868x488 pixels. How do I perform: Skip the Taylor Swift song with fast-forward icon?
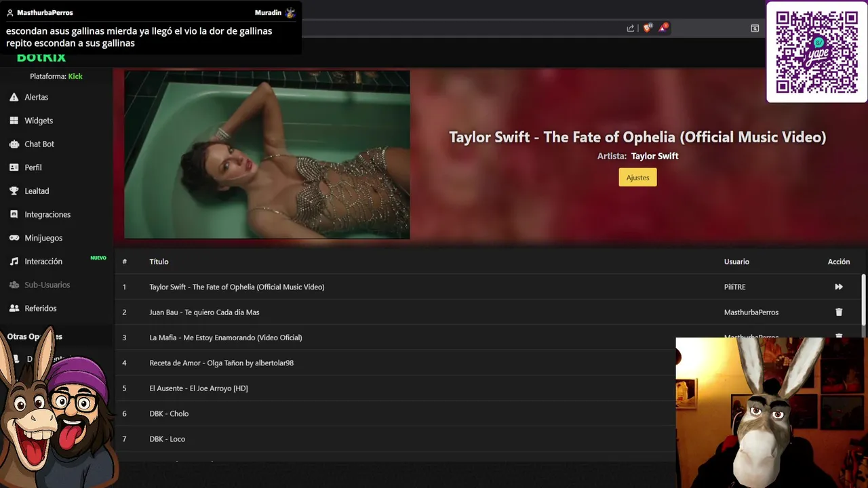point(839,287)
